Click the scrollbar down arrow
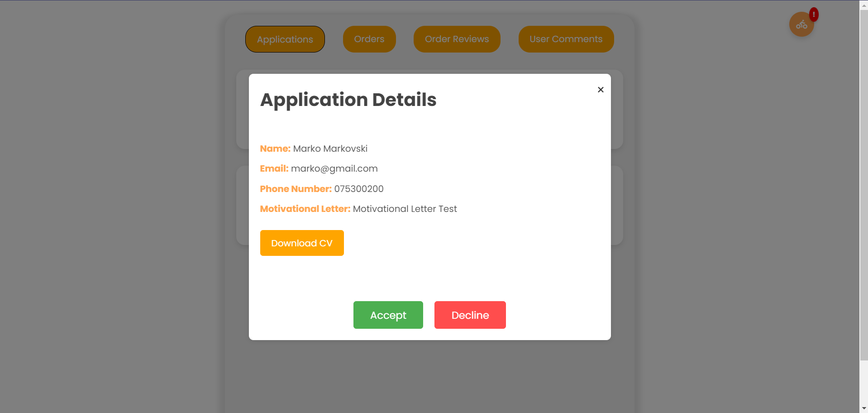Screen dimensions: 868x413 pyautogui.click(x=863, y=408)
